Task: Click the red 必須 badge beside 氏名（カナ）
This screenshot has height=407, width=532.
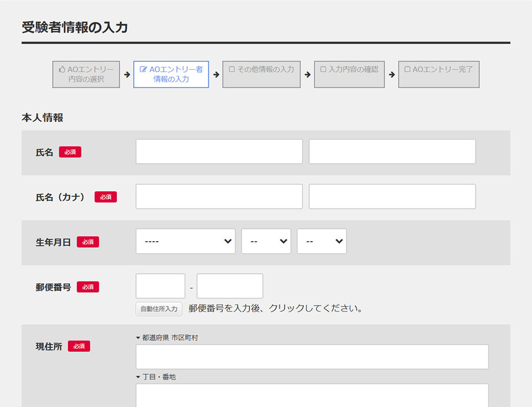Action: point(105,197)
